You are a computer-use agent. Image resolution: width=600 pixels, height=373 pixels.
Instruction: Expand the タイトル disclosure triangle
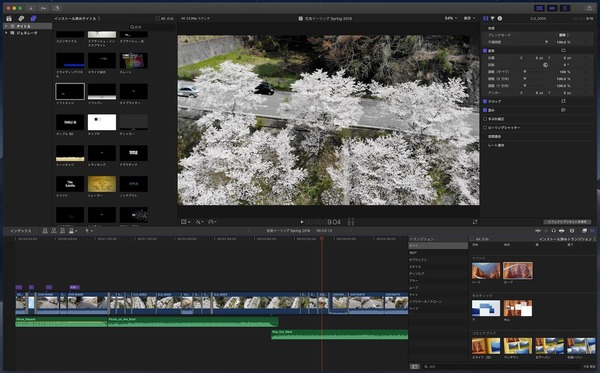click(6, 26)
